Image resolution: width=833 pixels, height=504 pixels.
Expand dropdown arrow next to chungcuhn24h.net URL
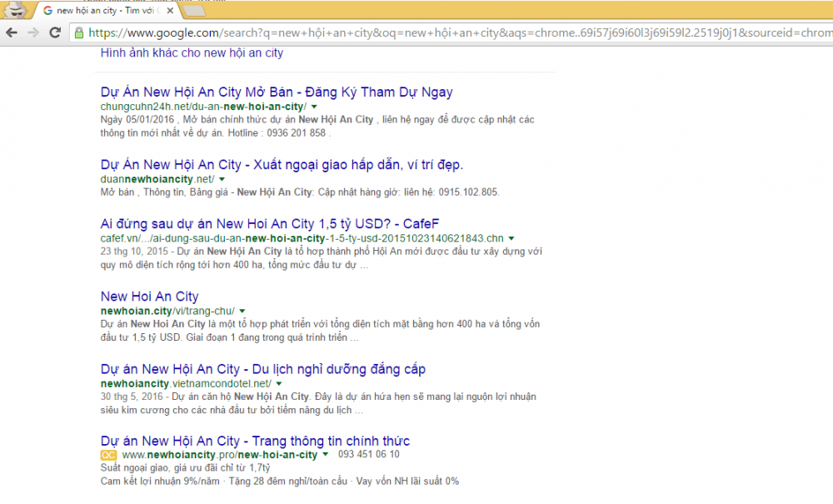tap(314, 107)
